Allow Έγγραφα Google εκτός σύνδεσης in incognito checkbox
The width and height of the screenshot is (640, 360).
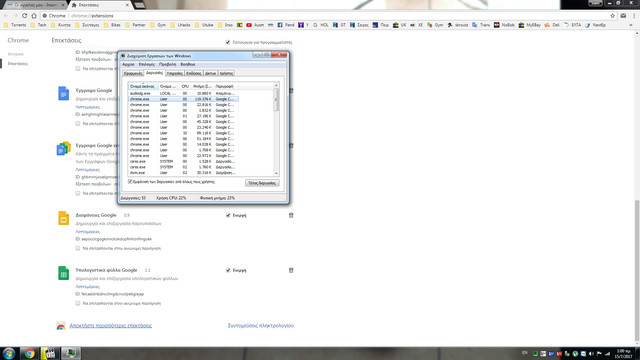coord(78,193)
